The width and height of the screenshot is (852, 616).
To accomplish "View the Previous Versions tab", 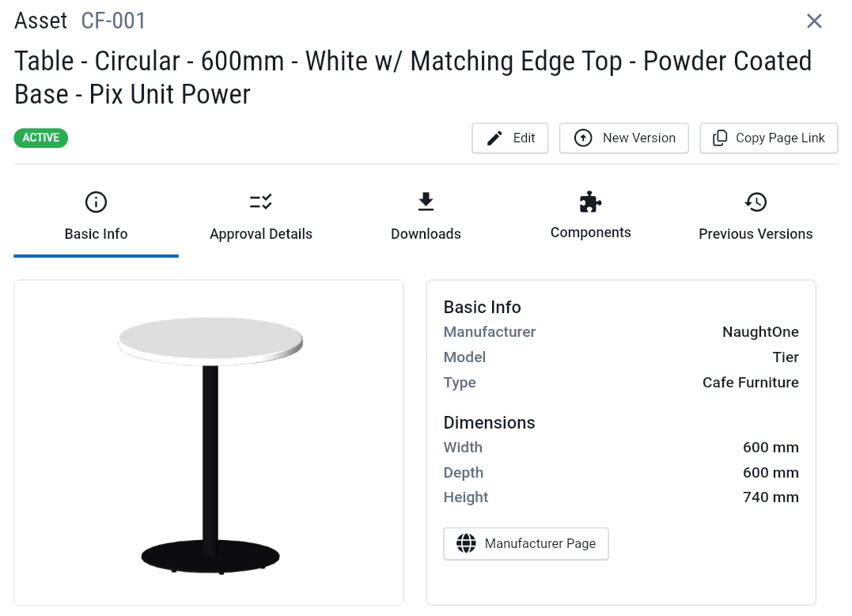I will pyautogui.click(x=755, y=234).
